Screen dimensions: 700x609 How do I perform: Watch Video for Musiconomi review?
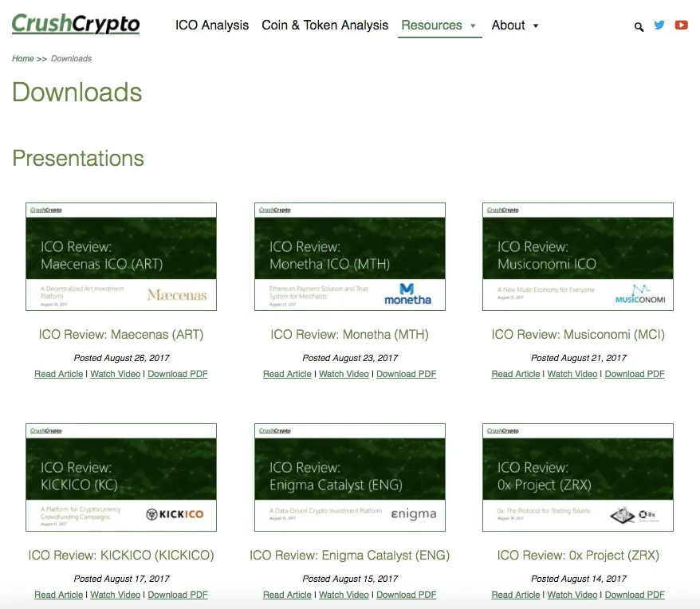coord(572,374)
